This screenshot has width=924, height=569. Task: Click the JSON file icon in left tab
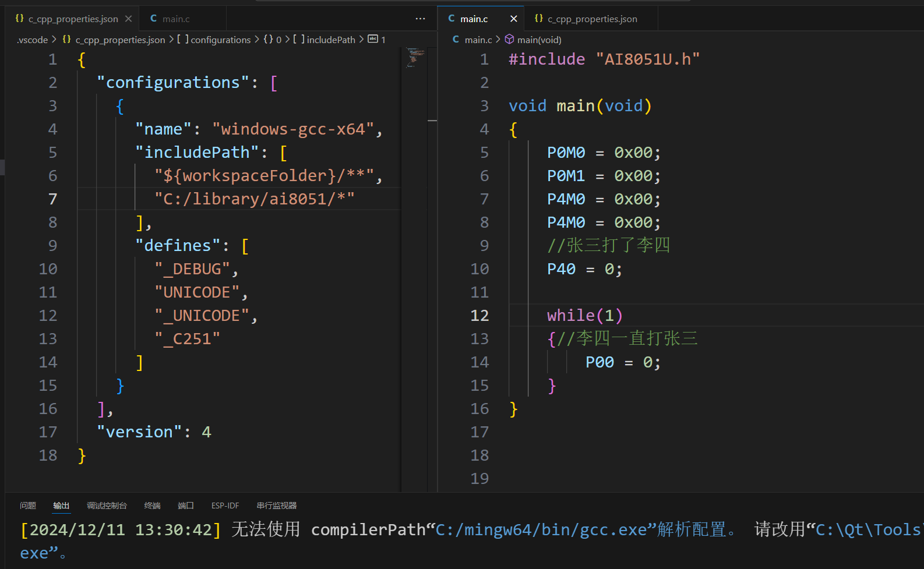[x=19, y=19]
